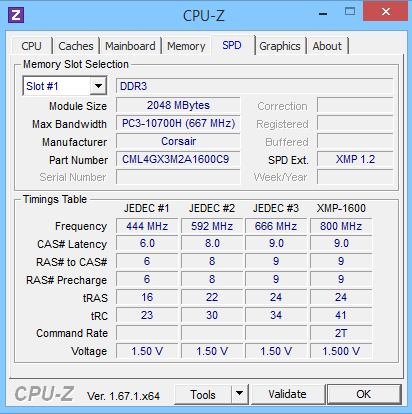Viewport: 412px width, 414px height.
Task: Open the Slot #1 dropdown arrow
Action: [98, 86]
